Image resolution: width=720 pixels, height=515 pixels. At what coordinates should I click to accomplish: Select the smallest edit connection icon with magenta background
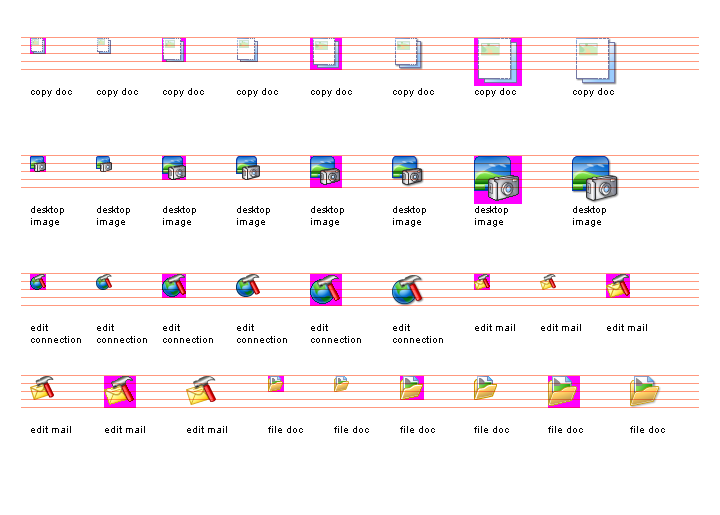coord(38,281)
